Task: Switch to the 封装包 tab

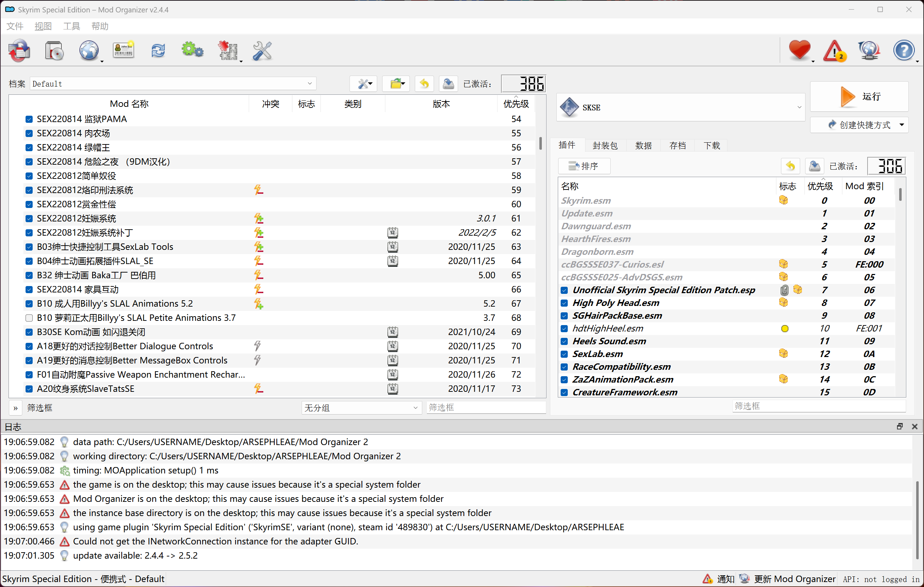Action: pos(605,146)
